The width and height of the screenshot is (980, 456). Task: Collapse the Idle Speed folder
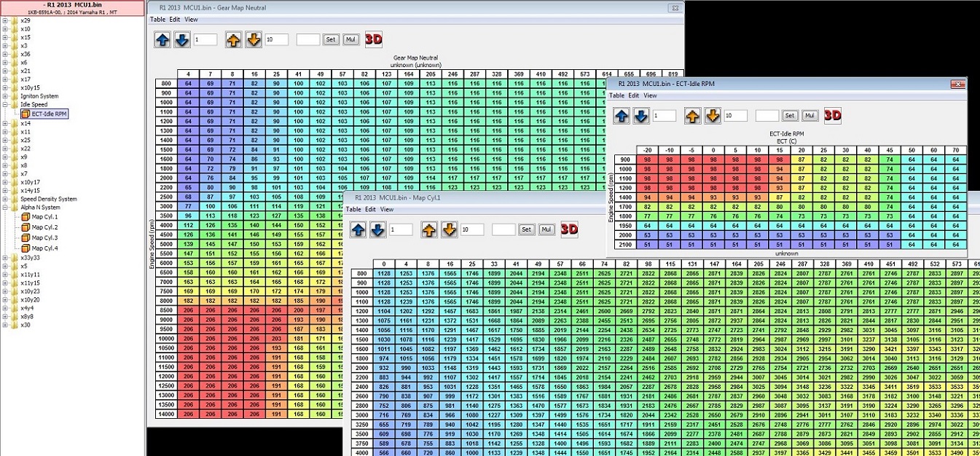point(5,105)
